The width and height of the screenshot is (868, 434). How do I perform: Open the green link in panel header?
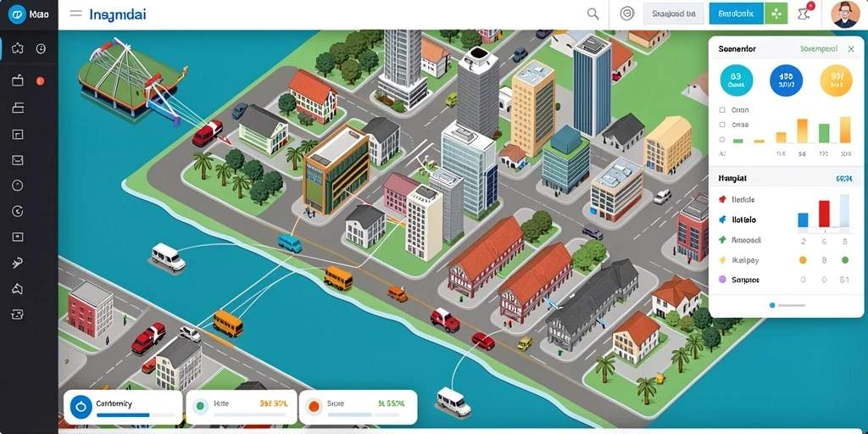coord(818,48)
